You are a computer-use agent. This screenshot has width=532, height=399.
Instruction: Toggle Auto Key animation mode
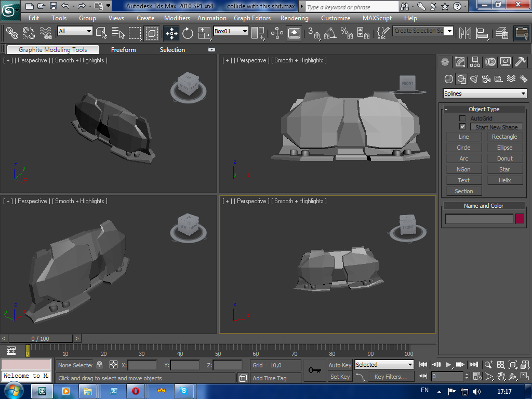pyautogui.click(x=340, y=365)
